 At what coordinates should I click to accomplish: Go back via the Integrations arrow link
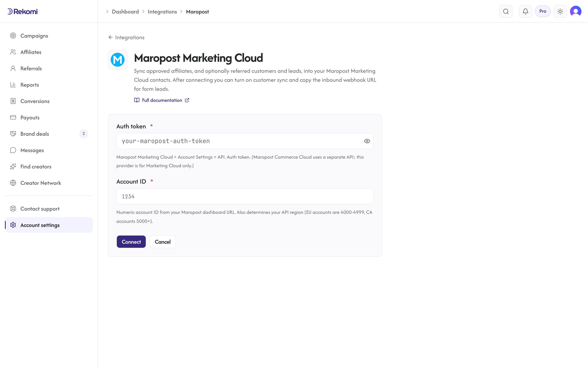(x=126, y=37)
